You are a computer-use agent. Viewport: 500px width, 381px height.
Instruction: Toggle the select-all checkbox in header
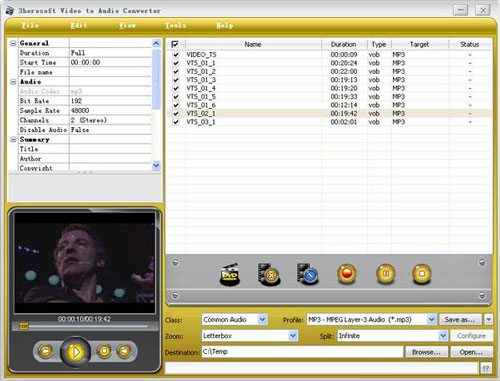point(175,44)
